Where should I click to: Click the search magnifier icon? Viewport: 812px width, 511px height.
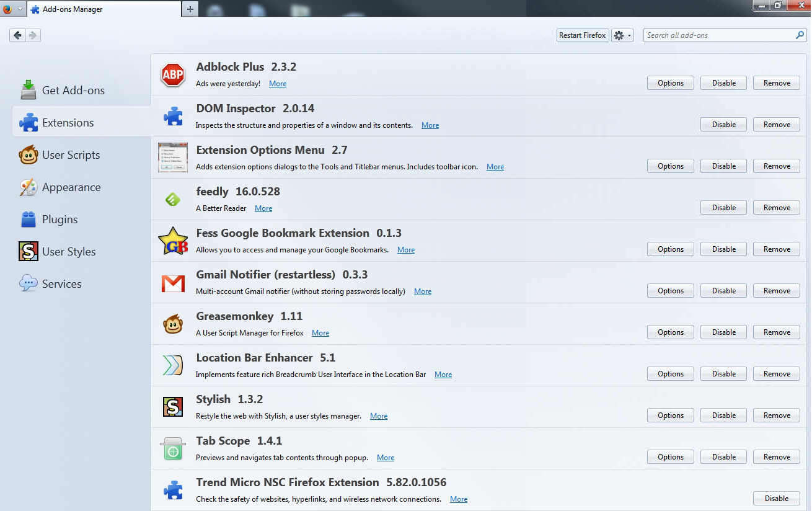click(x=800, y=35)
